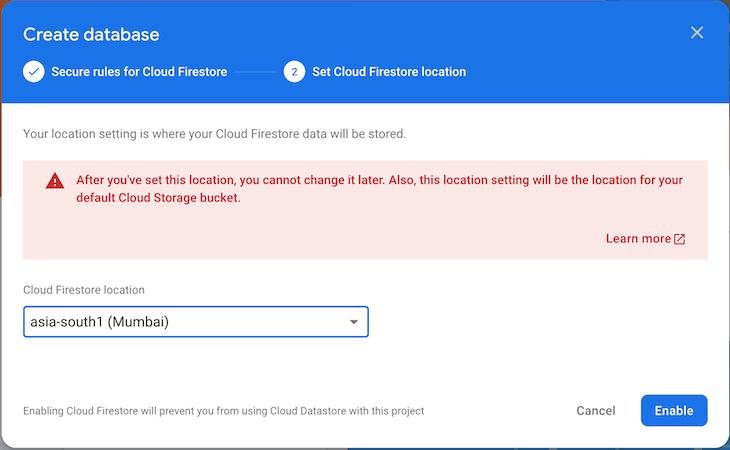Click the Cloud Firestore location field label
The width and height of the screenshot is (730, 450).
click(x=84, y=290)
